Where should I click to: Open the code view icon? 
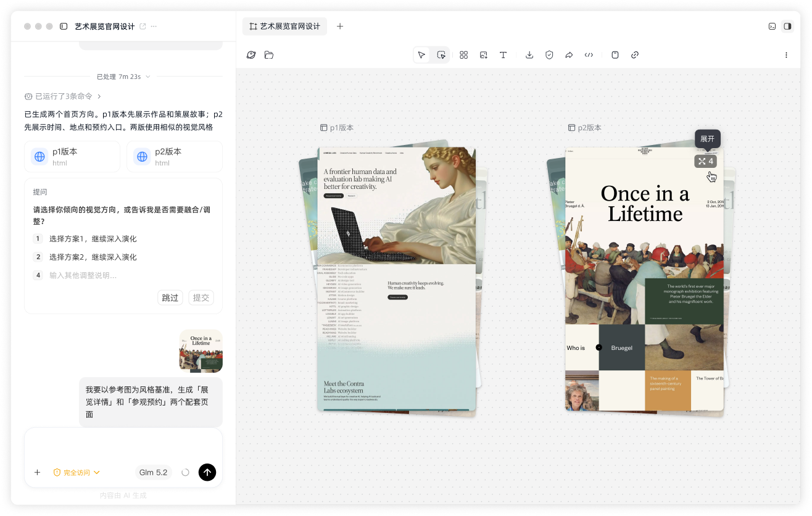click(589, 55)
